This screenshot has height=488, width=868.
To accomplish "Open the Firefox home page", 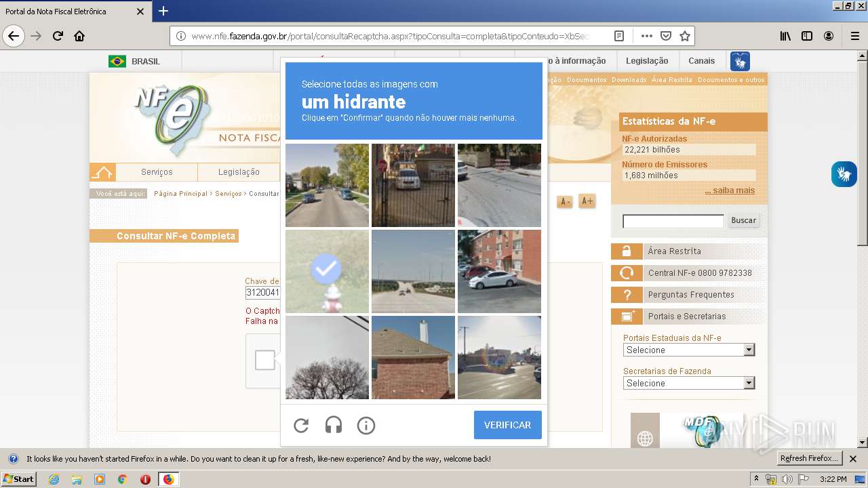I will 79,36.
